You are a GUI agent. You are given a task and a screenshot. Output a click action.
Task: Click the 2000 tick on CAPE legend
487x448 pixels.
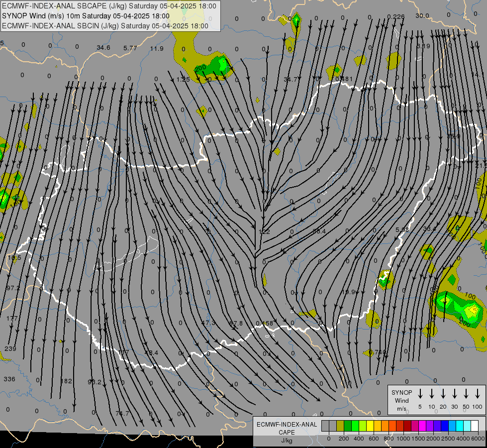point(433,439)
